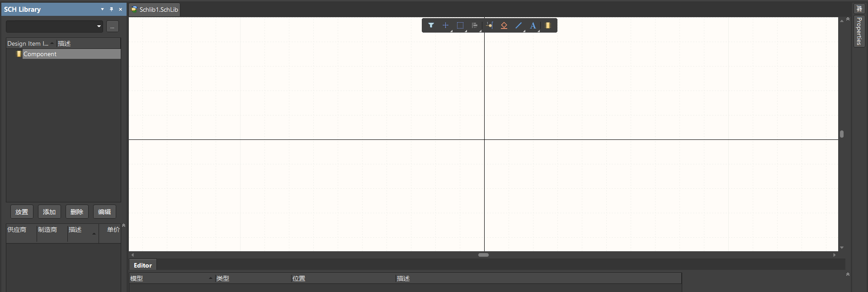The image size is (868, 292).
Task: Sort by the Design Item ID column
Action: click(x=31, y=43)
